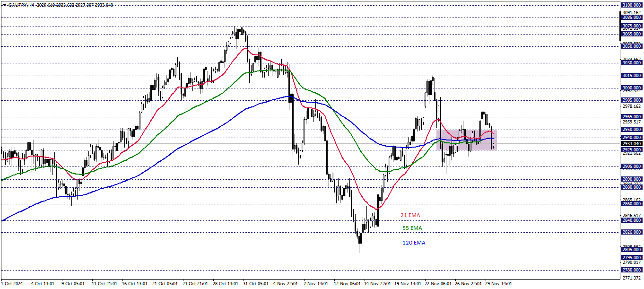Select the 3065.000 price level label
This screenshot has height=289, width=644.
tap(632, 34)
